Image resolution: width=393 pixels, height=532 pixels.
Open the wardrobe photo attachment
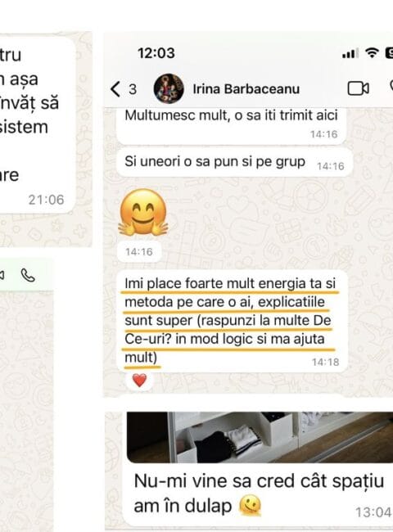260,437
